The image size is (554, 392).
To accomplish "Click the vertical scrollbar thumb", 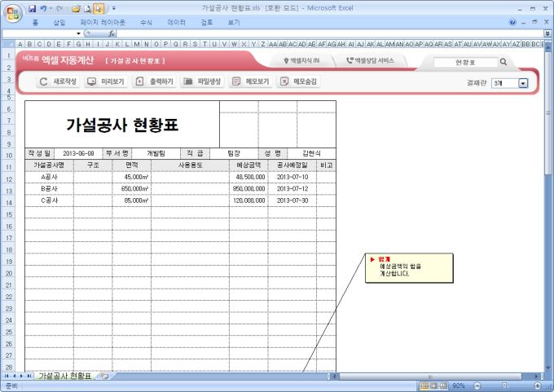I will pyautogui.click(x=548, y=113).
